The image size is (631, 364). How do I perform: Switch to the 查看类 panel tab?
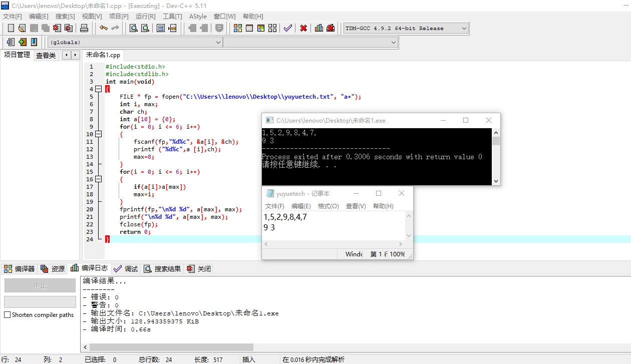coord(46,56)
